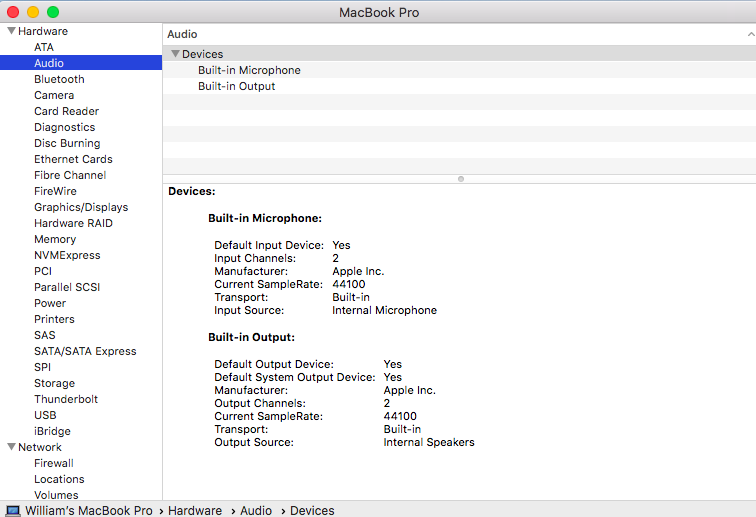The image size is (756, 517).
Task: Click William's MacBook Pro in path bar
Action: 88,510
